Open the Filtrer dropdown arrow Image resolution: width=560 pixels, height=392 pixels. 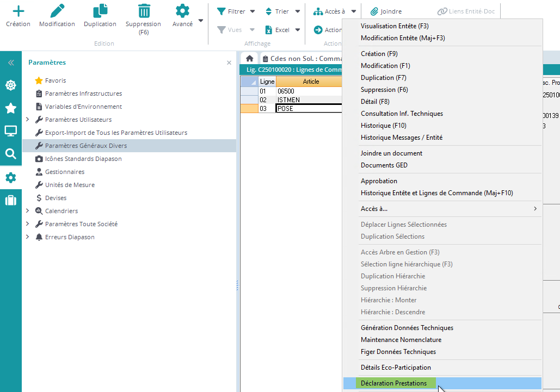253,11
